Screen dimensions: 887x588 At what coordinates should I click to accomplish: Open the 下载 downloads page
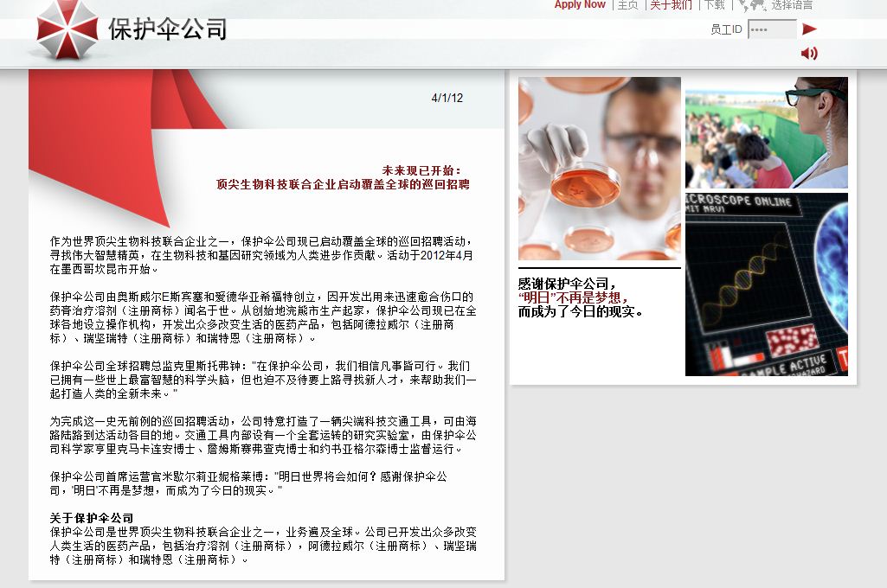[714, 5]
